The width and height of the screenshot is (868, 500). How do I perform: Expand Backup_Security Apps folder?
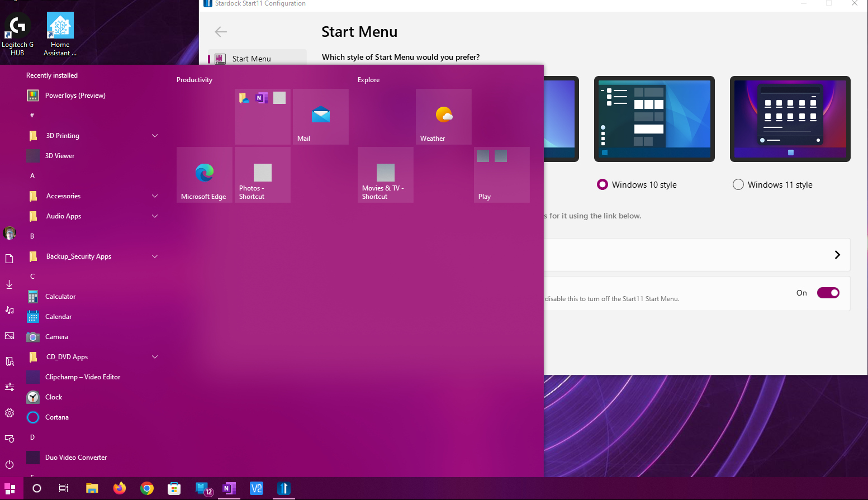[x=155, y=256]
